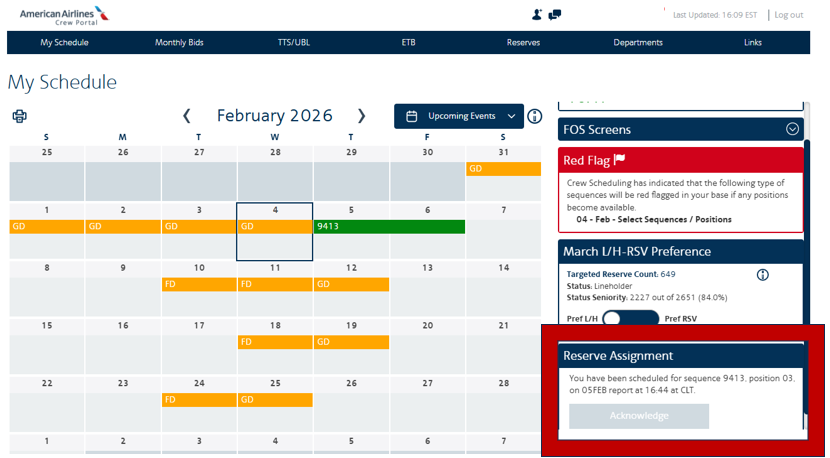Click the Log out link
Viewport: 830px width, 458px height.
789,15
